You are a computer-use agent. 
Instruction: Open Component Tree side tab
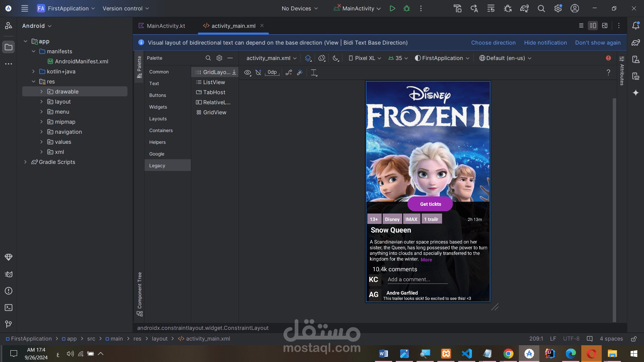[x=140, y=294]
